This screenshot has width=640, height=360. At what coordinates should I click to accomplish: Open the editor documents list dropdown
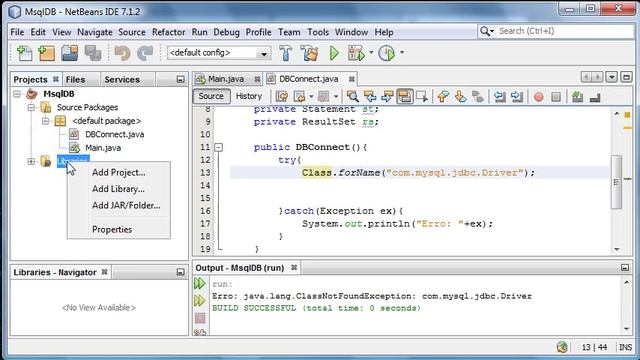pos(611,77)
